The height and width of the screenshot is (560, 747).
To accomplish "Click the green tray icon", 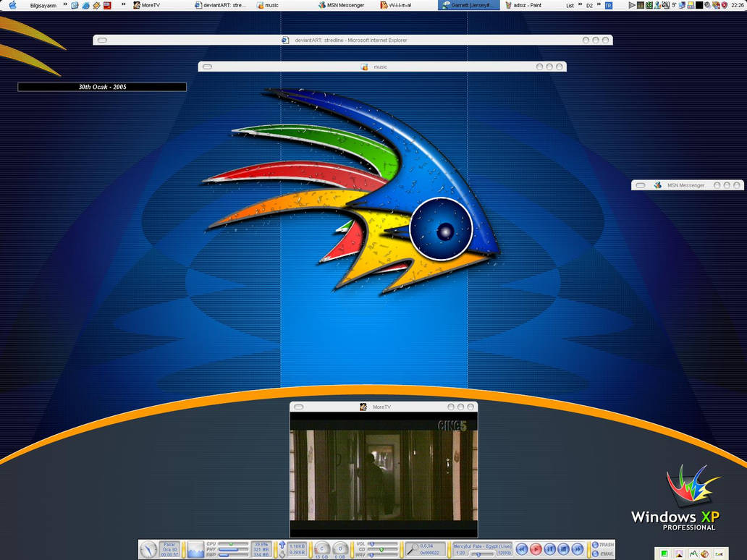I will click(649, 5).
